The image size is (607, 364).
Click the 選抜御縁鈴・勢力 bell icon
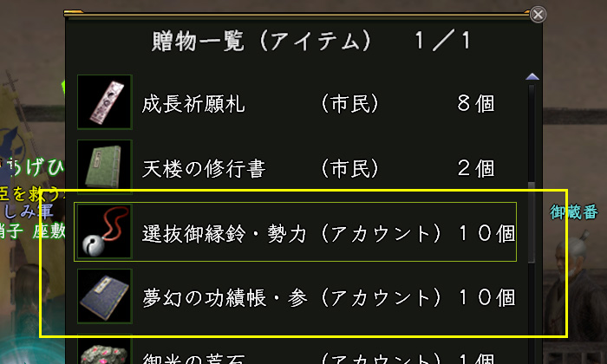pos(104,231)
